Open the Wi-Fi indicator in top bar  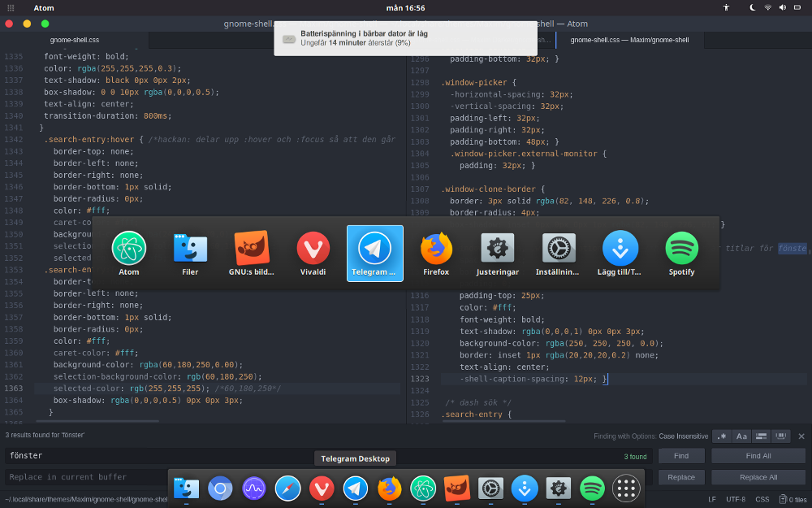click(767, 8)
